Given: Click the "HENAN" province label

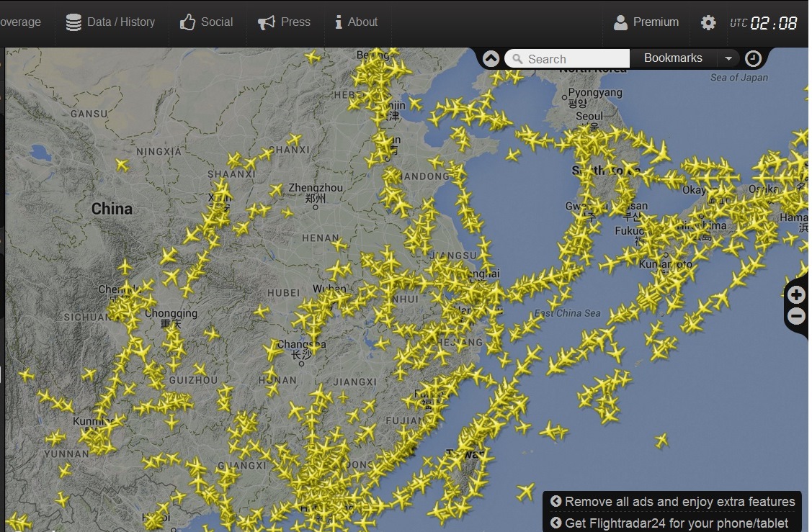Looking at the screenshot, I should click(x=321, y=238).
